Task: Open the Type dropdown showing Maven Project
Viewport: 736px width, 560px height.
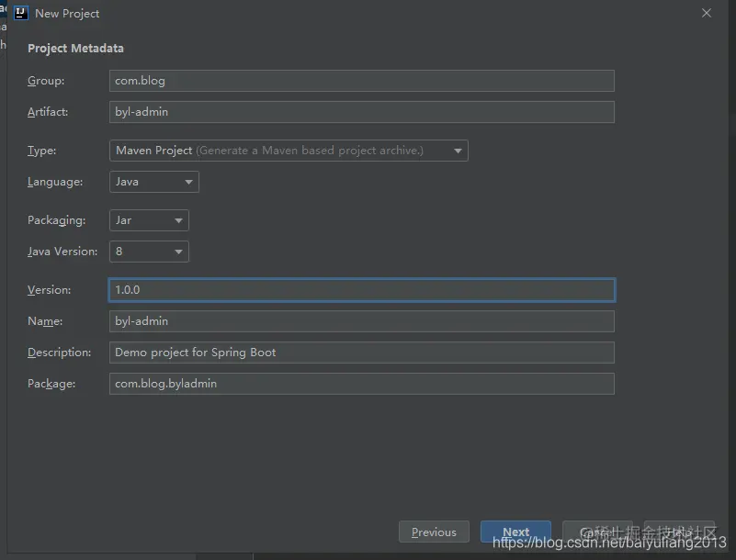Action: (289, 151)
